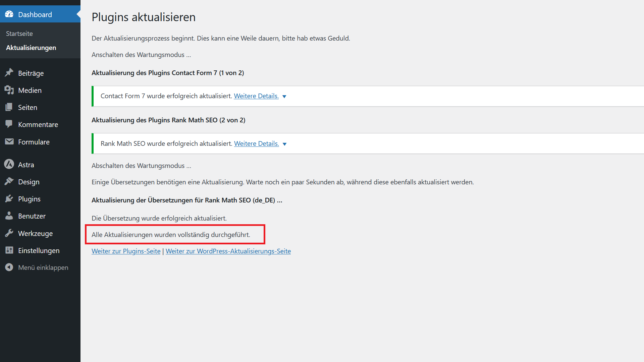This screenshot has width=644, height=362.
Task: Open the Kommentare menu
Action: pyautogui.click(x=40, y=124)
